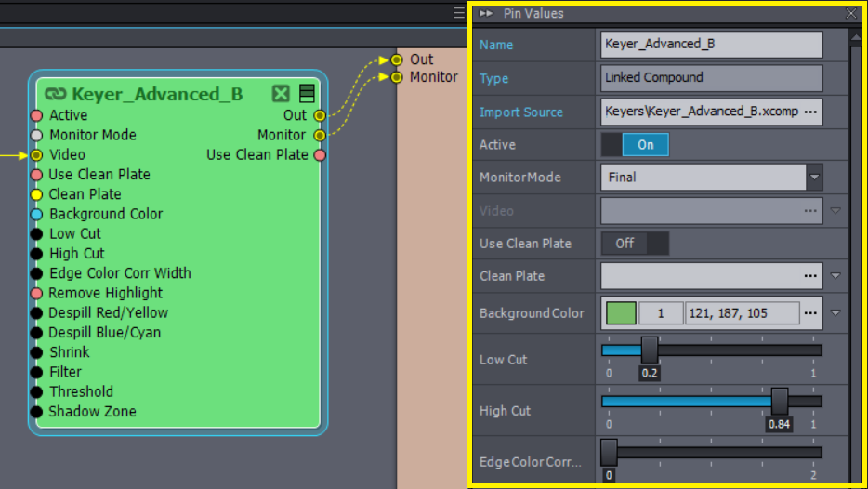Click the compound Monitor pin on the border
The image size is (868, 489).
[x=396, y=77]
